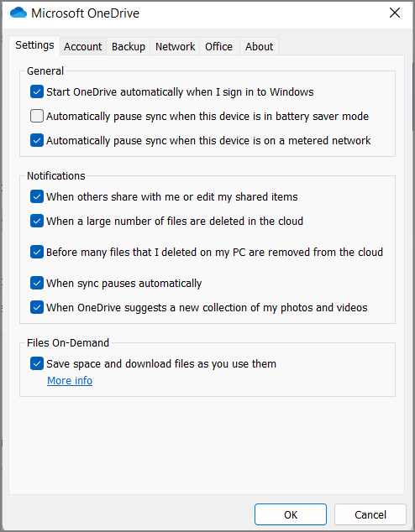
Task: Uncheck Start OneDrive automatically at sign in
Action: [x=37, y=92]
